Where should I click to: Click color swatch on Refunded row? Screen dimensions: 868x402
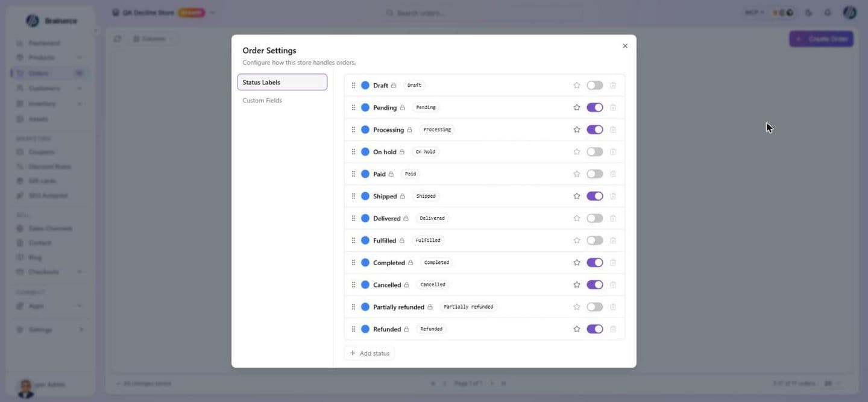click(365, 329)
